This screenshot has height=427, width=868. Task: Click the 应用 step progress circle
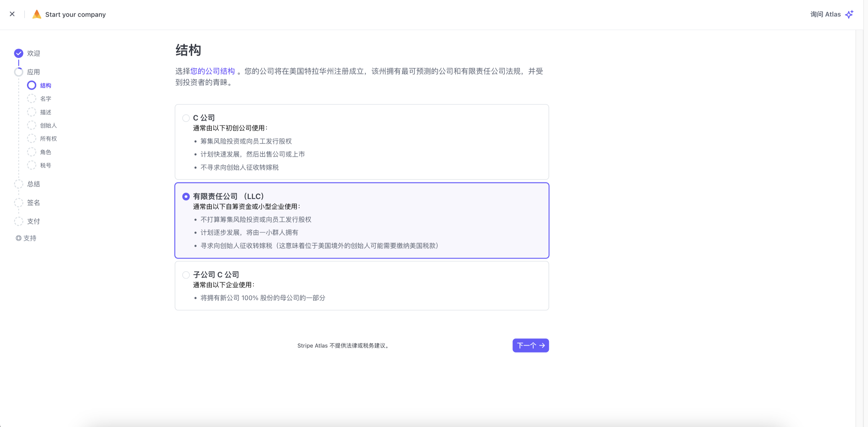19,72
